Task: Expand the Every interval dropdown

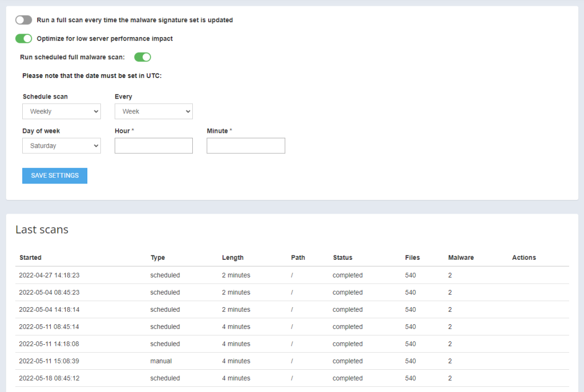Action: click(x=153, y=111)
